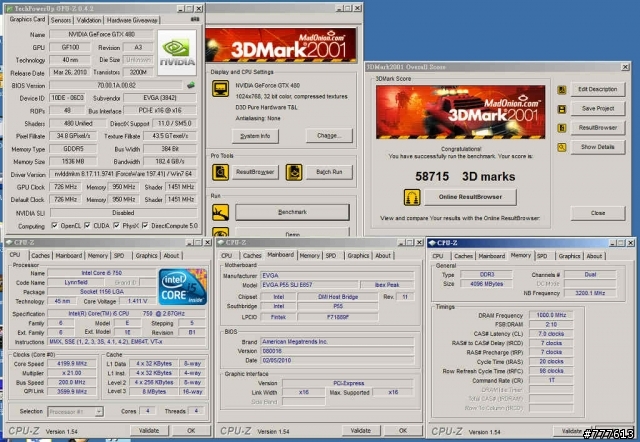
Task: Open SPD tab in the first CPU-Z window
Action: [119, 255]
